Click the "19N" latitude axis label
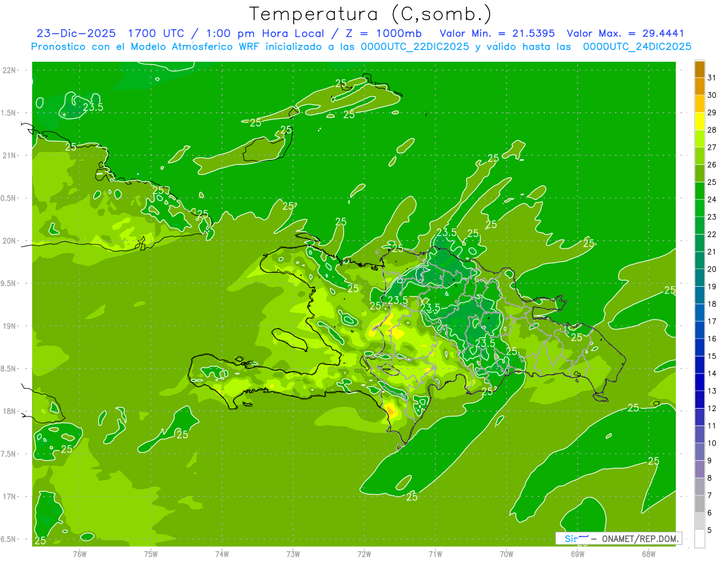728x562 pixels. pos(9,326)
